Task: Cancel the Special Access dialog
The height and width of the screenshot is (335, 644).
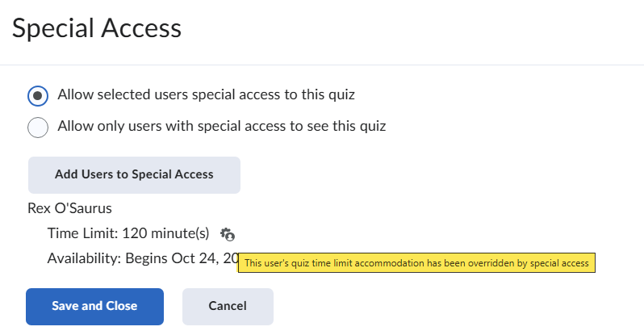Action: 228,306
